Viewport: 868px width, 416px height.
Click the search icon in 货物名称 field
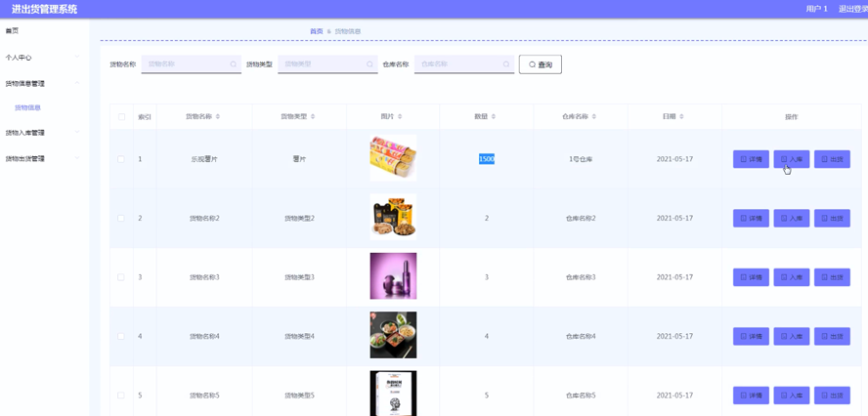pyautogui.click(x=233, y=64)
